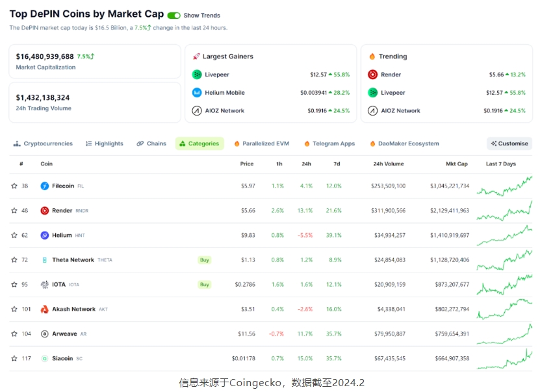Click AIOZ Network logo in Largest Gainers

point(197,111)
